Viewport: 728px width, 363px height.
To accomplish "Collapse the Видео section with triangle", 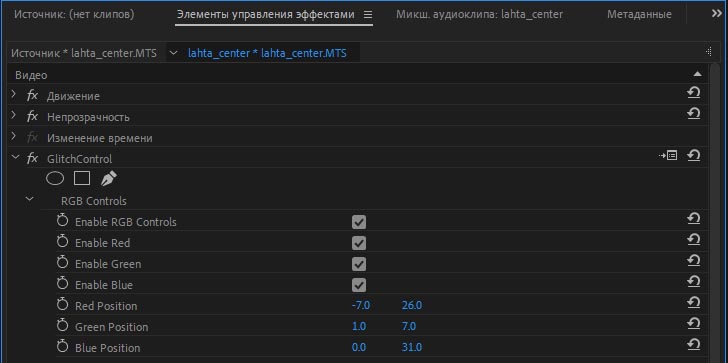I will (697, 74).
